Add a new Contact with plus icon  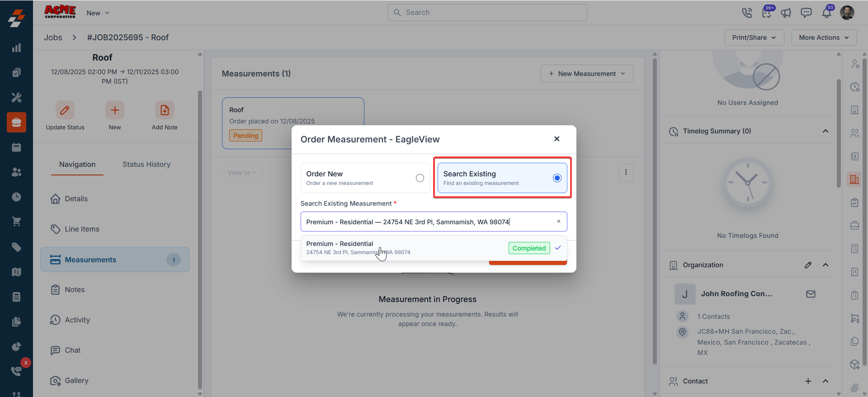click(808, 381)
